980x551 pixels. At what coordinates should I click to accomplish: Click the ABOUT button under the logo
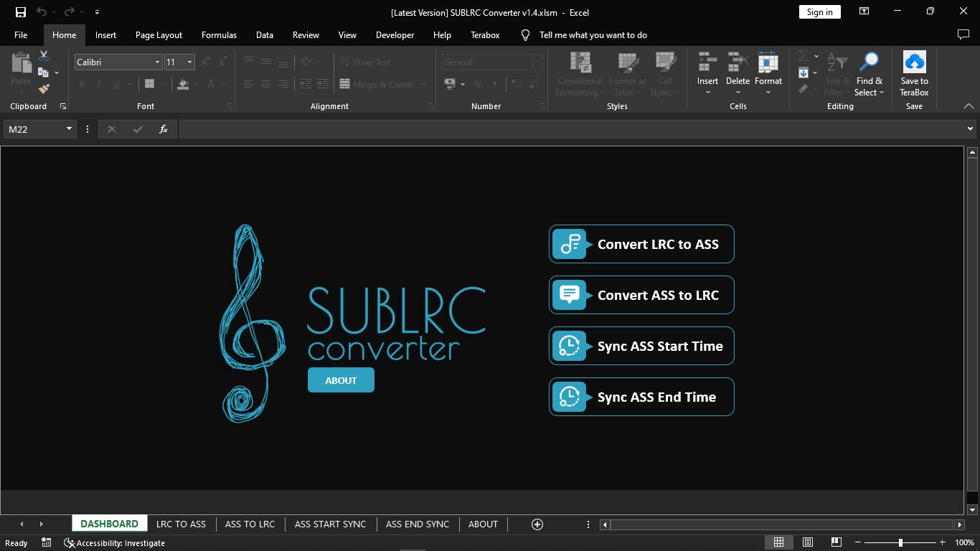click(341, 380)
